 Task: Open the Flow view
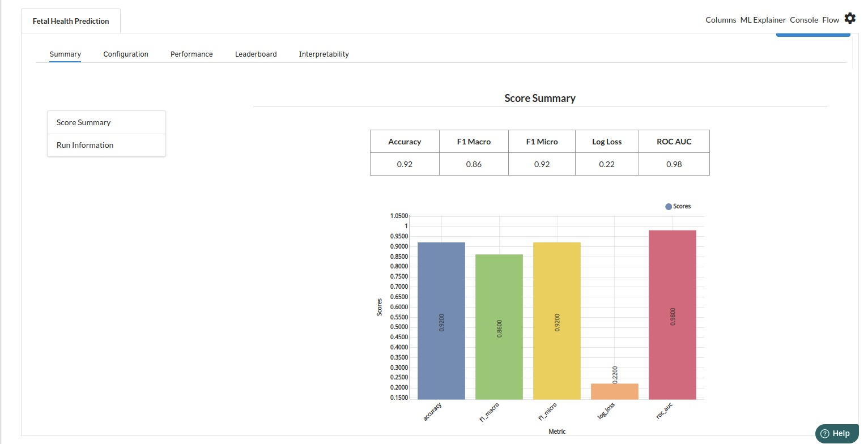point(830,20)
